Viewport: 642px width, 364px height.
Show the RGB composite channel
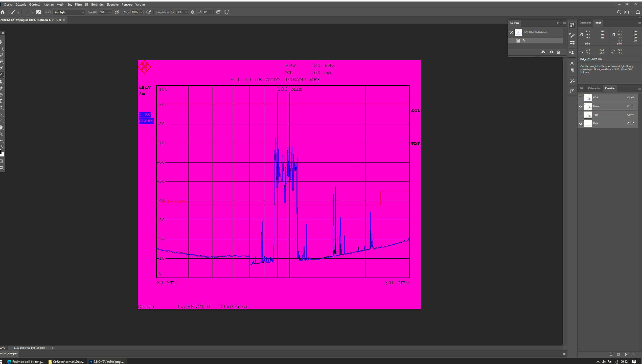tap(581, 98)
